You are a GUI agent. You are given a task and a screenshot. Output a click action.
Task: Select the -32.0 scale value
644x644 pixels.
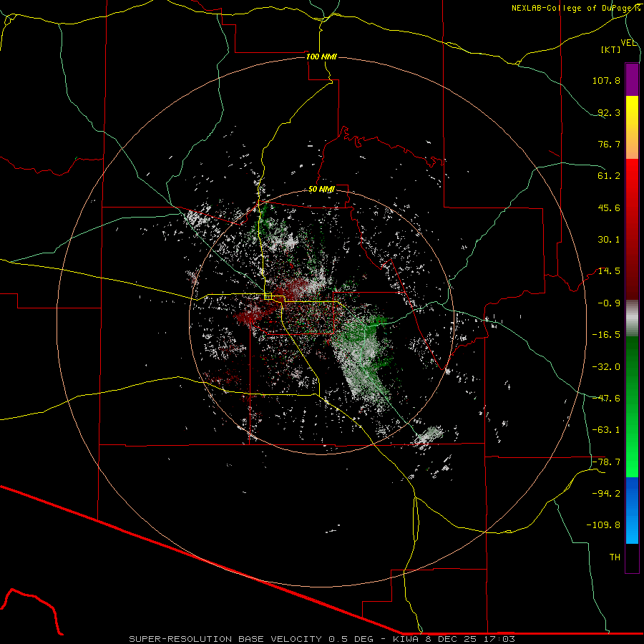point(606,367)
